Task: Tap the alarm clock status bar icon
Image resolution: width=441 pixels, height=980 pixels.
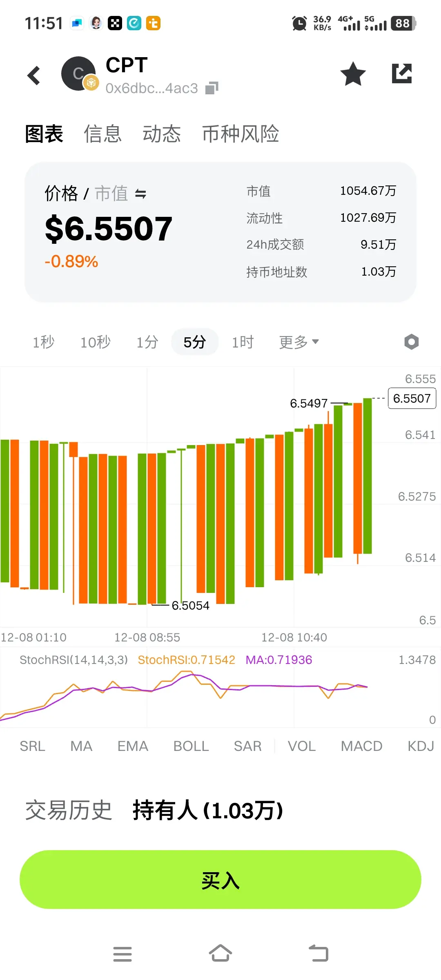Action: (299, 23)
